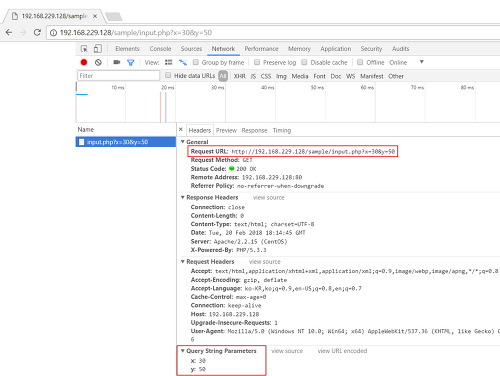
Task: Click the browser forward arrow
Action: pos(23,32)
